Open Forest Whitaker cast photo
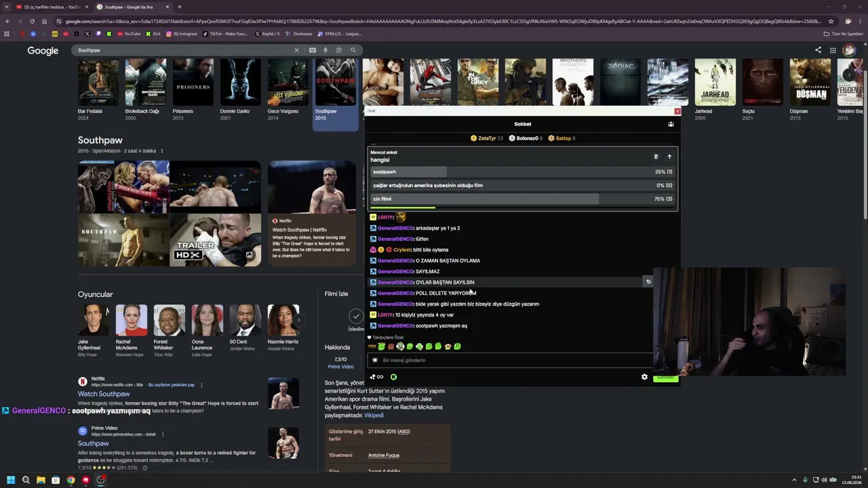 (x=169, y=320)
